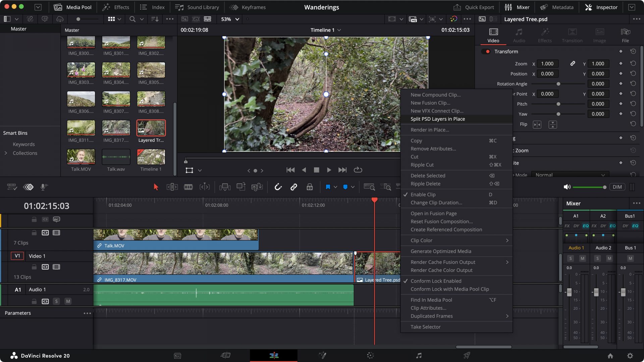
Task: Click the linked selection chain icon
Action: [293, 187]
